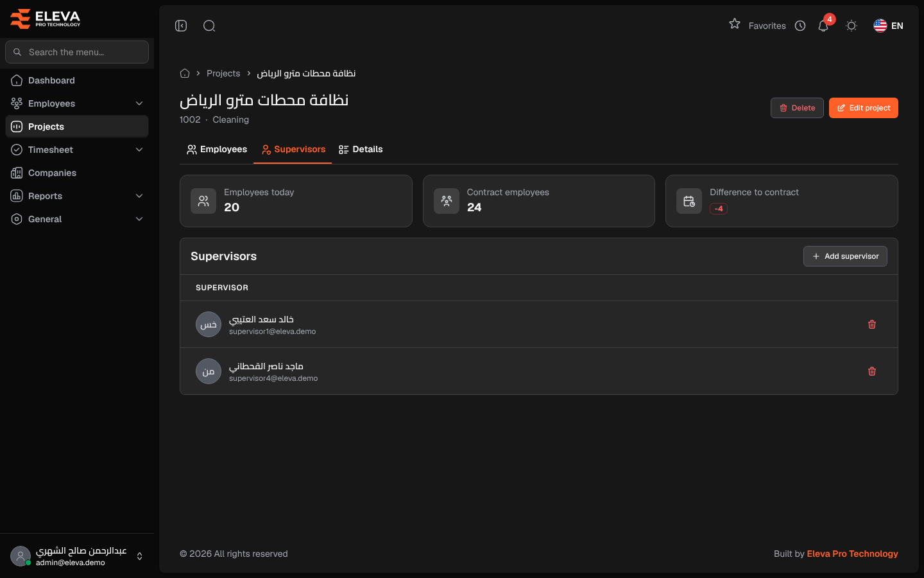Delete the project with the Delete button
Viewport: 924px width, 578px height.
point(797,108)
